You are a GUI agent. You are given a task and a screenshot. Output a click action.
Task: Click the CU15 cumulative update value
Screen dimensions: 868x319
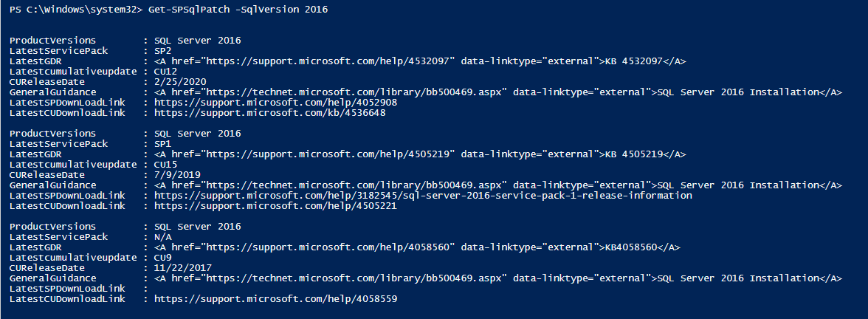click(165, 165)
